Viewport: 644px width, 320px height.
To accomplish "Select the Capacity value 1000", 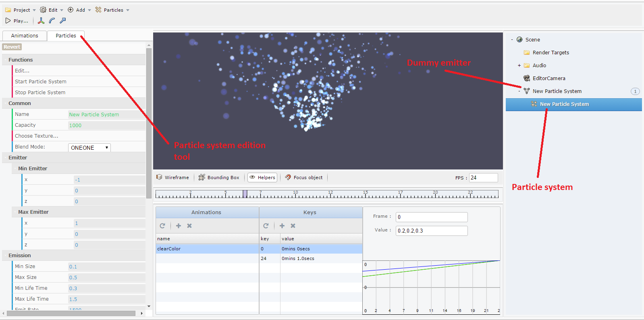I will (x=106, y=125).
